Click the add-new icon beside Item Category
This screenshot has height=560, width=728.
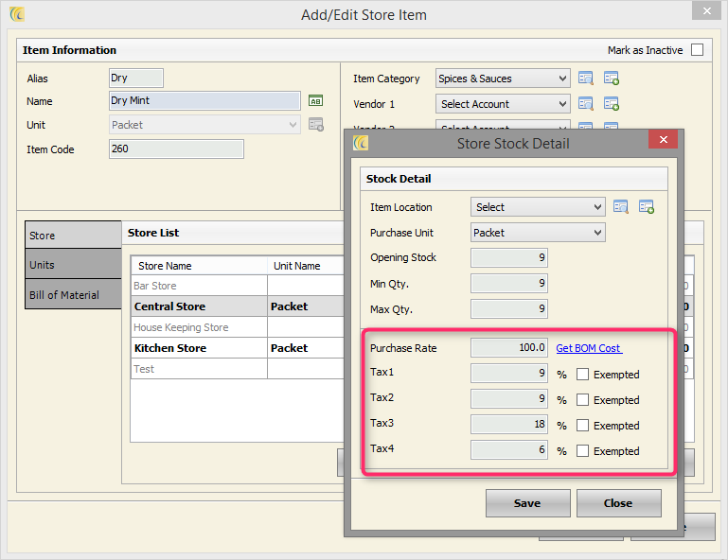point(611,79)
